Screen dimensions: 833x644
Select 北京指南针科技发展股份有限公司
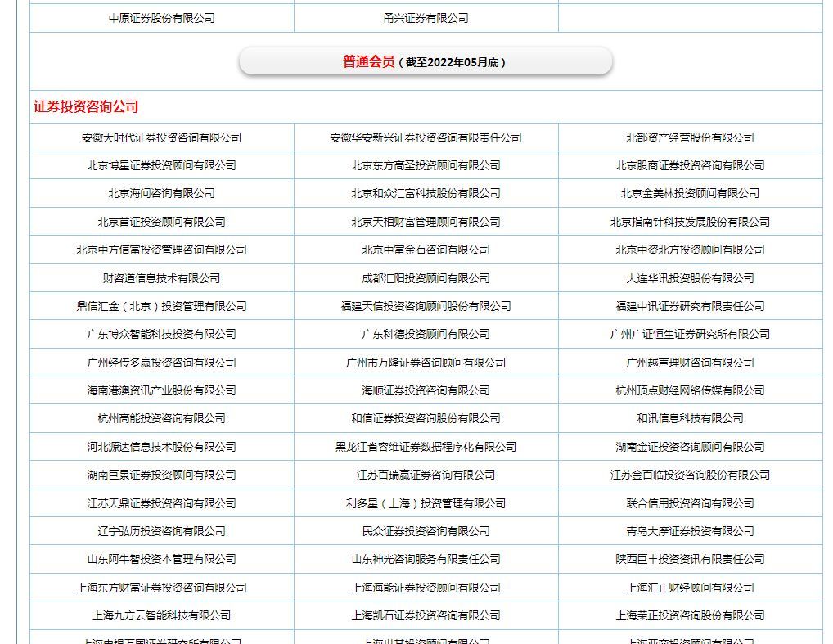690,222
